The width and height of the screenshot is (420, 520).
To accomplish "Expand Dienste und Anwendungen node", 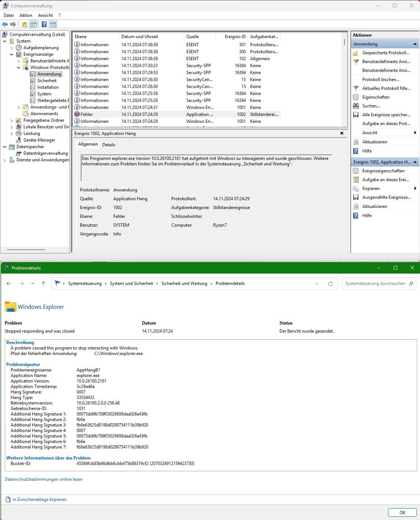I will tap(5, 160).
